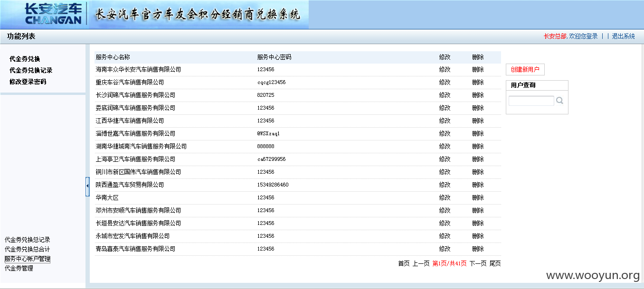The image size is (644, 289).
Task: Click 删除 for 长沙润锦汽车销售服务有限公司
Action: pyautogui.click(x=478, y=95)
